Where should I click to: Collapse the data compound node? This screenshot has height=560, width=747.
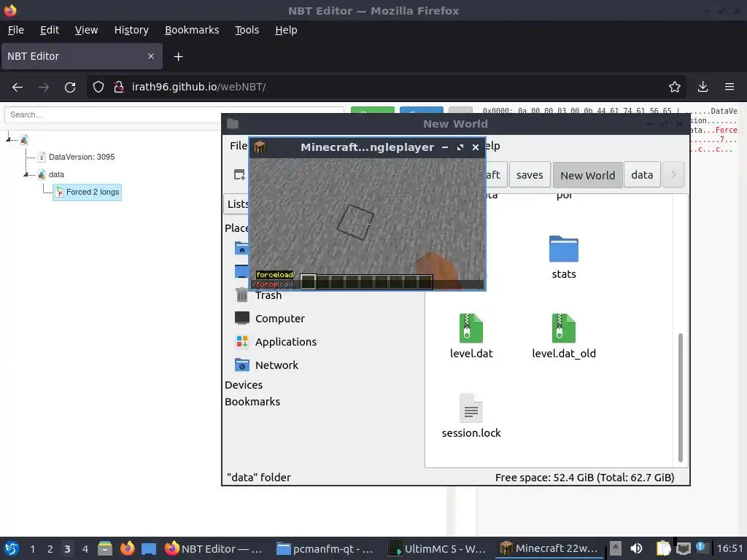click(x=26, y=175)
